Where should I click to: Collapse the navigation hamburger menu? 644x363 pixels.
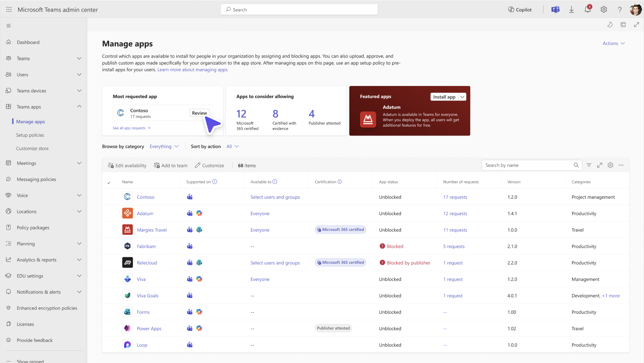tap(9, 26)
